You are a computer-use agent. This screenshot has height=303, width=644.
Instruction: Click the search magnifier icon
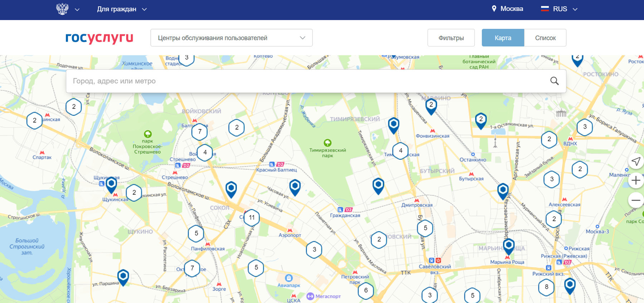[x=554, y=81]
